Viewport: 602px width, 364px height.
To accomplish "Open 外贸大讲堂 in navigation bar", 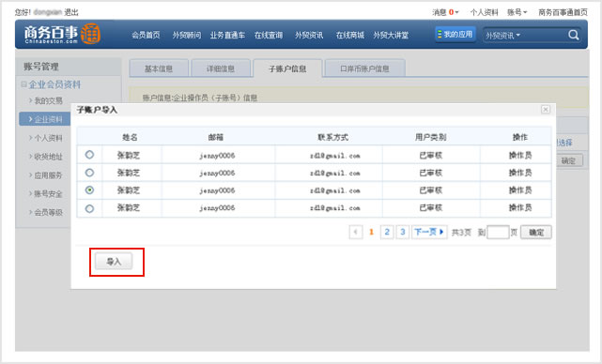I will (391, 35).
